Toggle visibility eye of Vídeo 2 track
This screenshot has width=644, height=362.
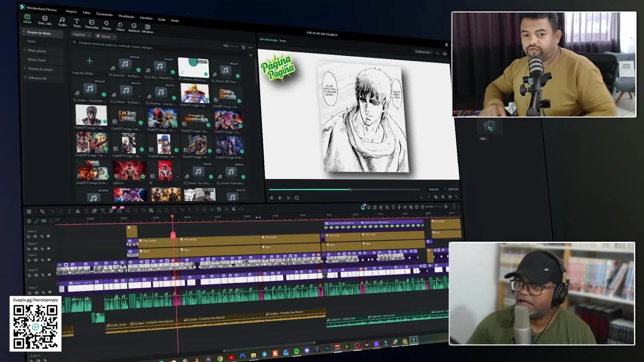[x=48, y=275]
